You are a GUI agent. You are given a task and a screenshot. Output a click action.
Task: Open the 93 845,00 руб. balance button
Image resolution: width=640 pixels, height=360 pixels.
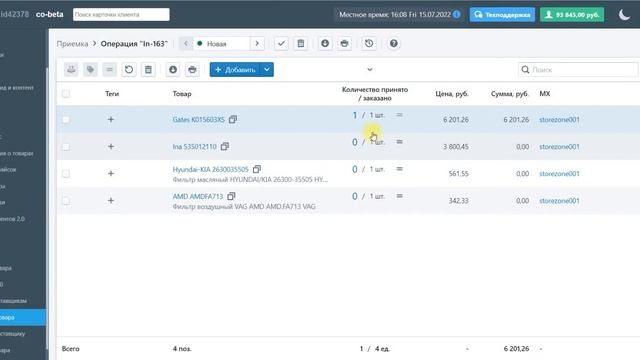coord(572,15)
